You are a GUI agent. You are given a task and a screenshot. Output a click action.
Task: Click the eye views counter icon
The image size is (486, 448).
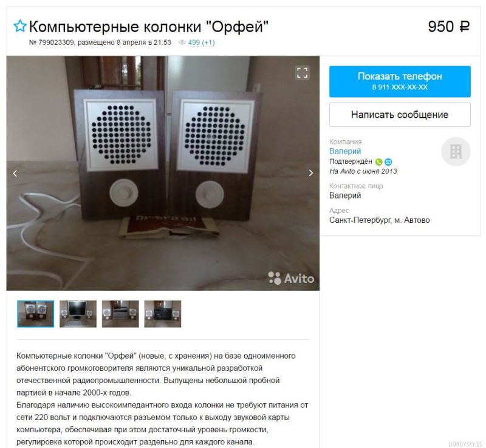pos(182,42)
